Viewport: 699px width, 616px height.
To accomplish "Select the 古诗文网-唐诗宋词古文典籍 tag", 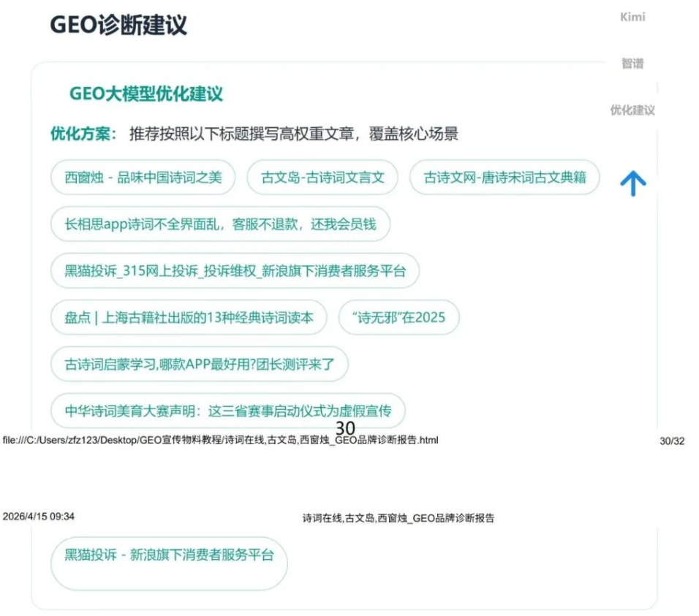I will click(x=505, y=178).
